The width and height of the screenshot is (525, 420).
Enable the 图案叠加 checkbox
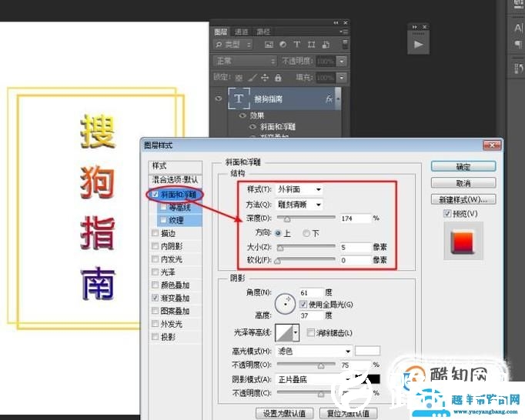[155, 311]
